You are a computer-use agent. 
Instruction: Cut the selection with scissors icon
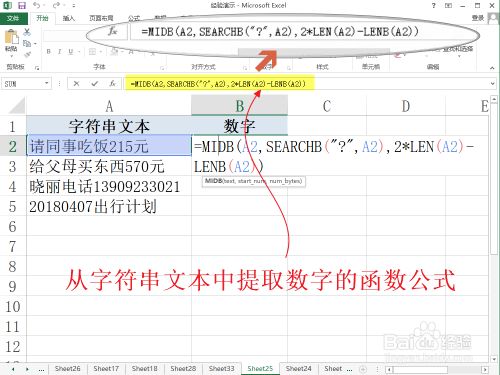coord(27,32)
